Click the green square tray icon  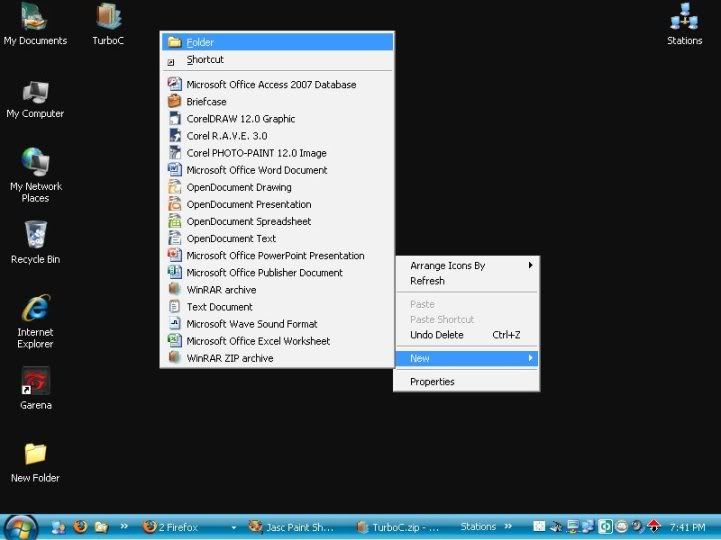click(605, 526)
